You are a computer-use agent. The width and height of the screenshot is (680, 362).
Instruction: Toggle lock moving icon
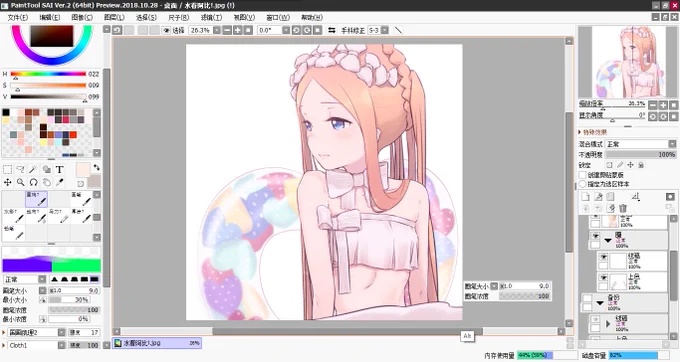(x=631, y=165)
